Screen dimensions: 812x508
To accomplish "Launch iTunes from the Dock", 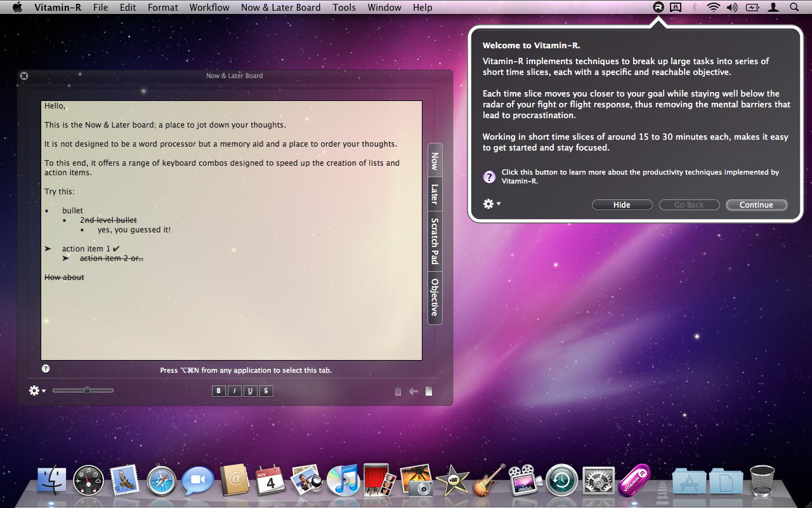I will coord(343,481).
